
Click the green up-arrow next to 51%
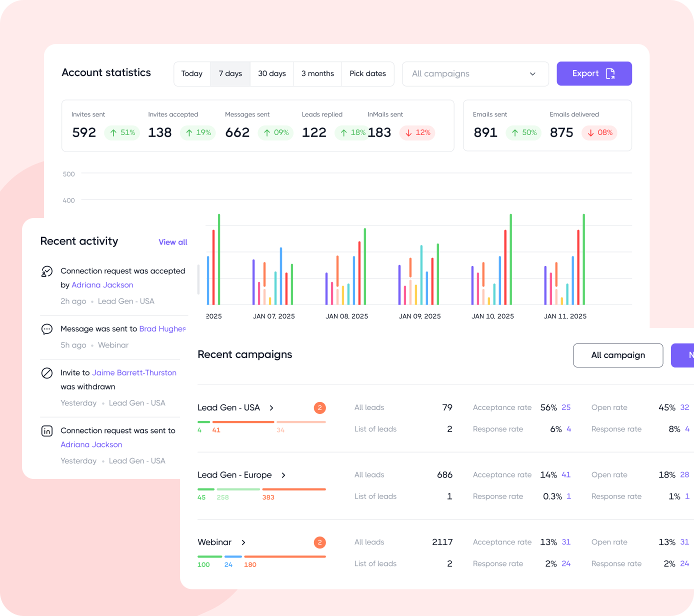coord(112,132)
